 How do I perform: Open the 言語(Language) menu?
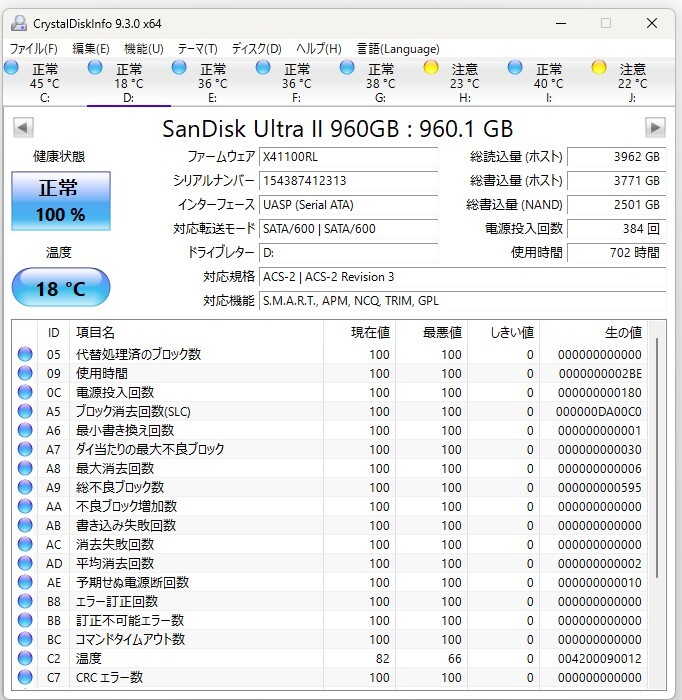(x=398, y=49)
